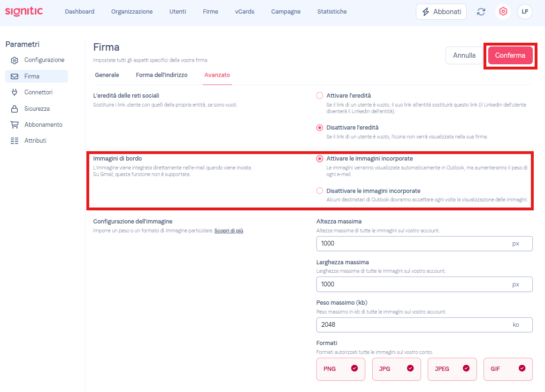545x392 pixels.
Task: Open Firme in top navigation
Action: (x=211, y=11)
